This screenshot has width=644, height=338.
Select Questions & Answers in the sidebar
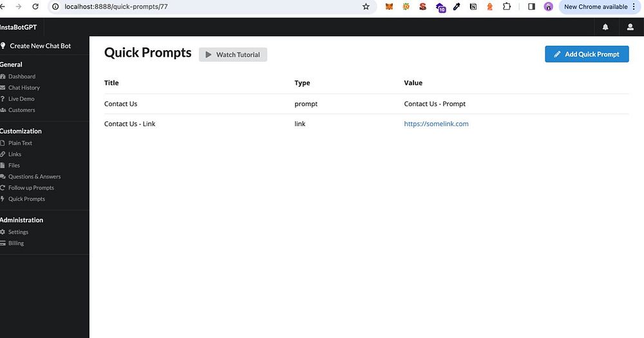pos(35,176)
